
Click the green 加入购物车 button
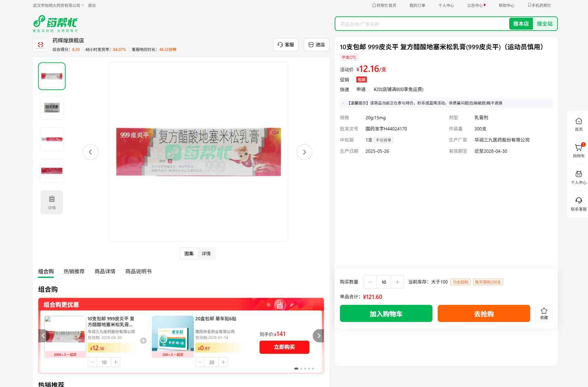[x=386, y=314]
